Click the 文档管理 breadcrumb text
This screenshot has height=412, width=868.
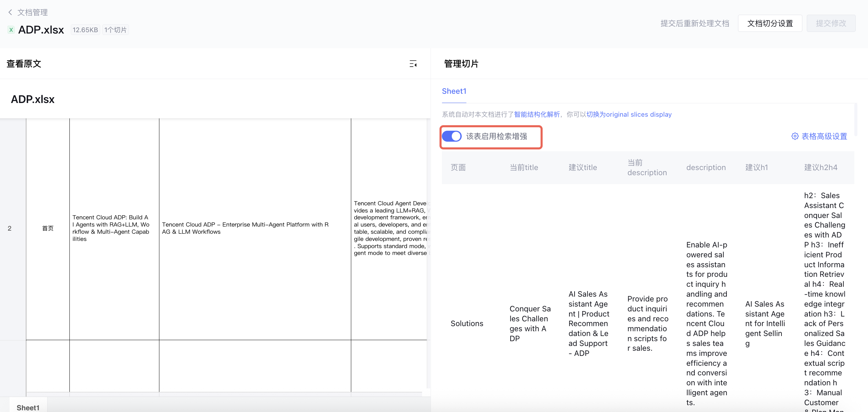32,12
